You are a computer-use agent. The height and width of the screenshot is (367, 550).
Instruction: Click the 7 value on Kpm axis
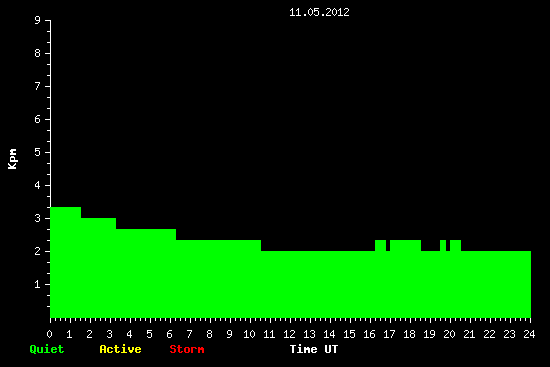pyautogui.click(x=38, y=86)
